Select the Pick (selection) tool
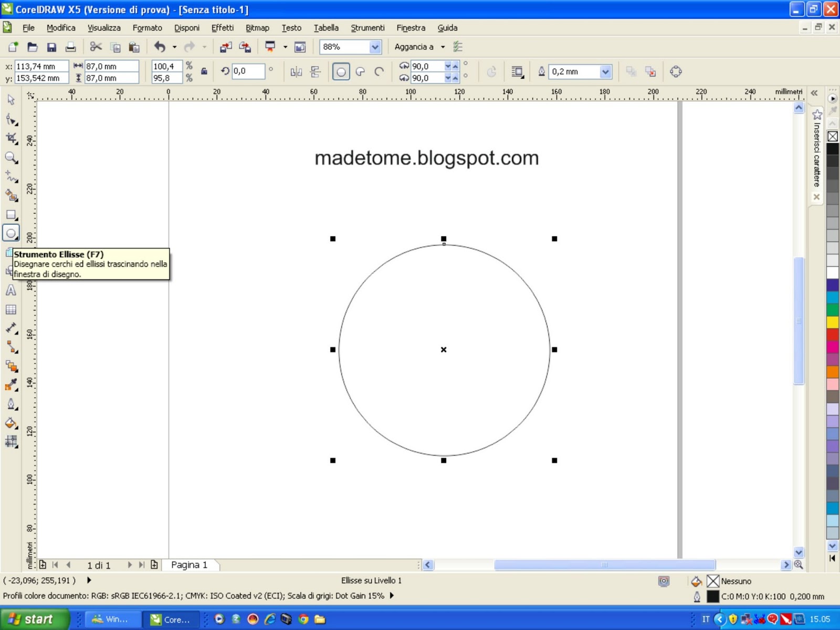 pyautogui.click(x=11, y=100)
